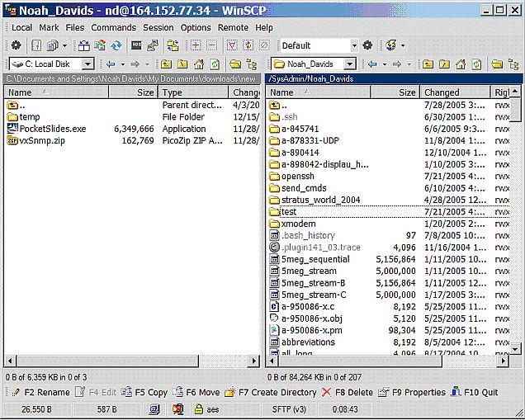Show local directory tree icon

(251, 64)
